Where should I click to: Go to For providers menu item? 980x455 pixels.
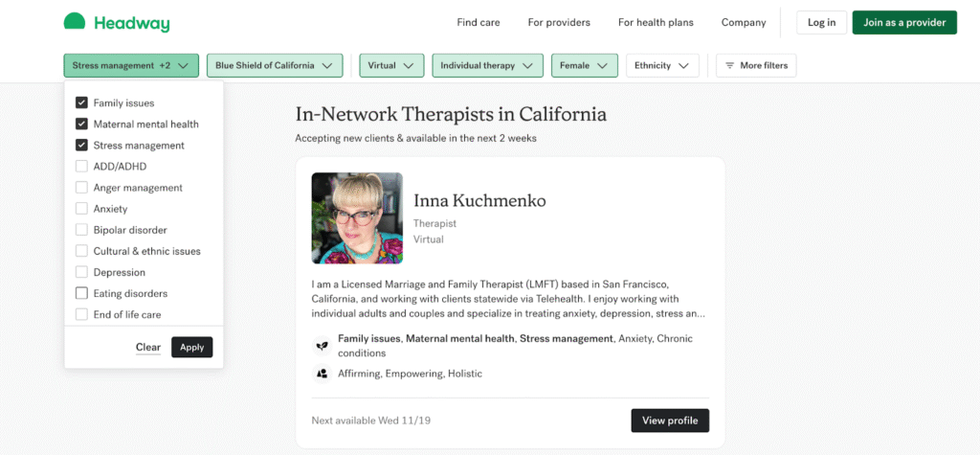point(559,22)
